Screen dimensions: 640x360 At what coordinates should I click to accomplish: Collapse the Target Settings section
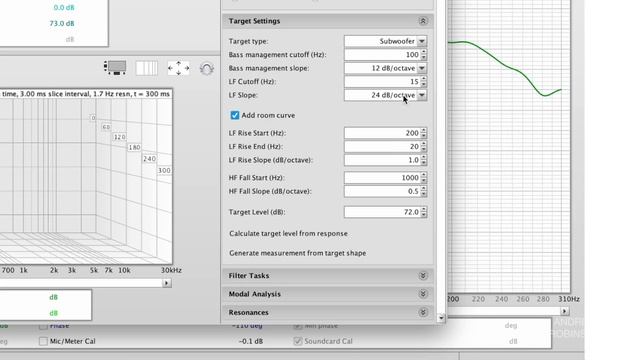pyautogui.click(x=423, y=21)
